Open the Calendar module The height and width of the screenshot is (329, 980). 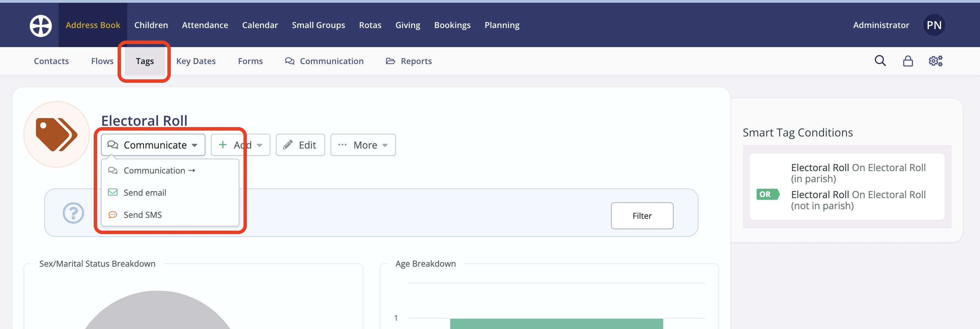click(x=260, y=25)
